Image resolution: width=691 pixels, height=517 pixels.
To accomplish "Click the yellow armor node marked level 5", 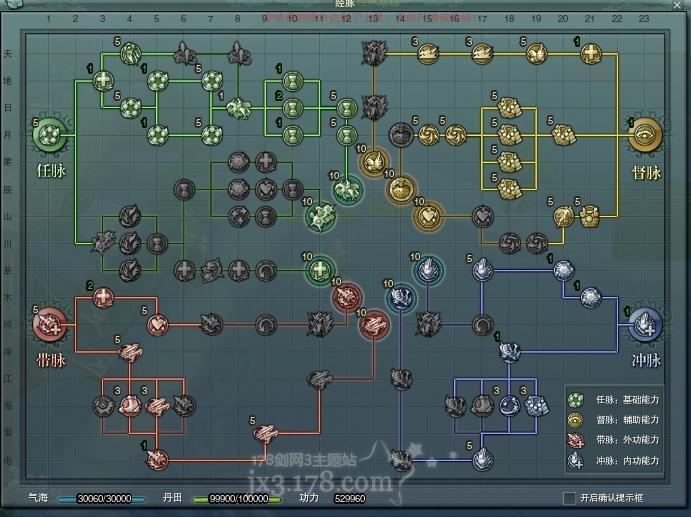I will click(590, 216).
